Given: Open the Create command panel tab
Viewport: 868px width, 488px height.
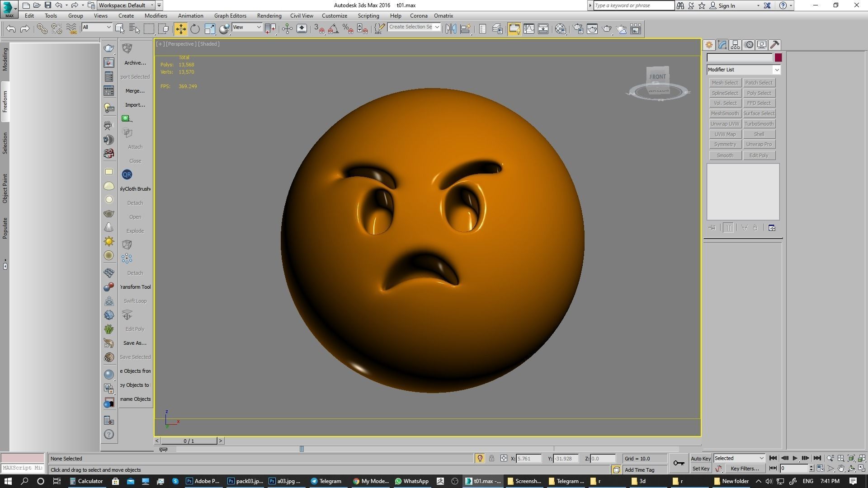Looking at the screenshot, I should click(709, 45).
